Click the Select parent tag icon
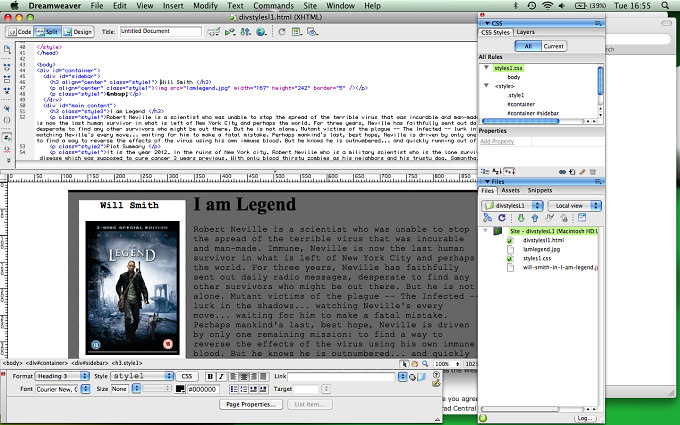Viewport: 680px width, 425px height. (7, 108)
